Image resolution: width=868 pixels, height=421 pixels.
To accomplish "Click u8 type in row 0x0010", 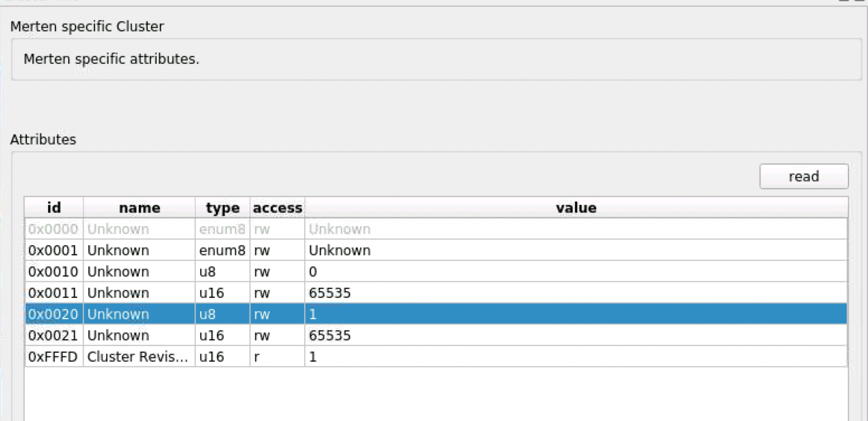I will pyautogui.click(x=223, y=272).
